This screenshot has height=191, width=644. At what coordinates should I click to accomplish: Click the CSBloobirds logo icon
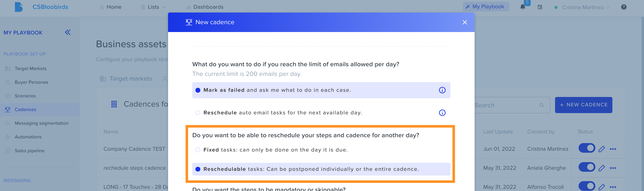[x=19, y=7]
